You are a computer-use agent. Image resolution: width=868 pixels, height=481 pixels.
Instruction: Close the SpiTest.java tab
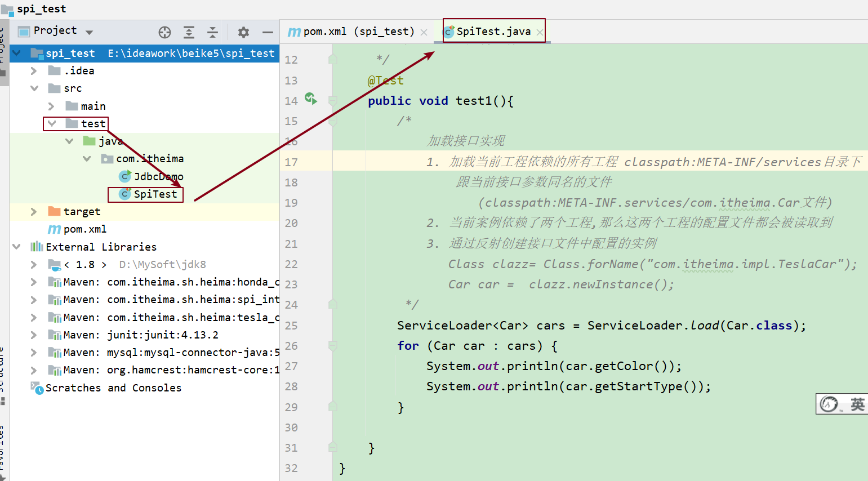(540, 32)
